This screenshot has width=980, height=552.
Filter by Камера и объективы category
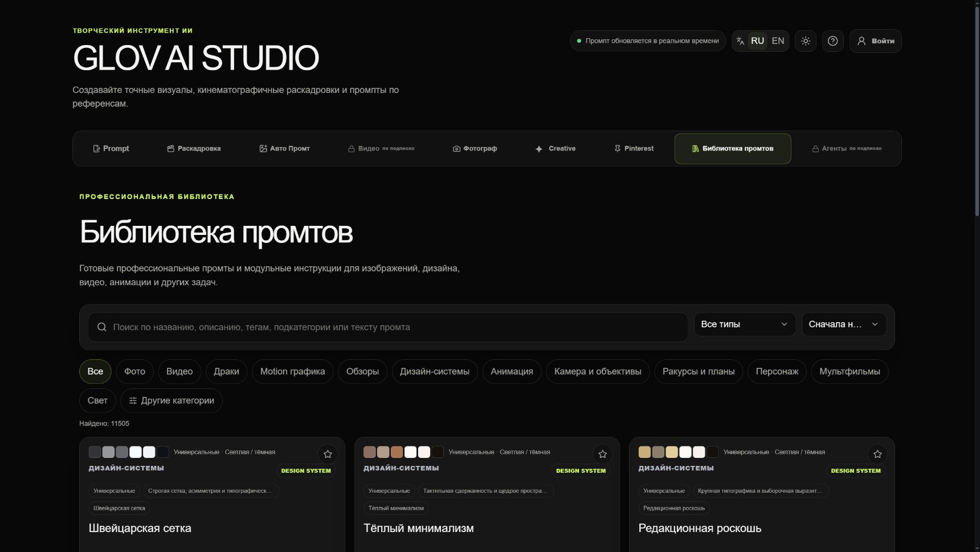tap(598, 371)
